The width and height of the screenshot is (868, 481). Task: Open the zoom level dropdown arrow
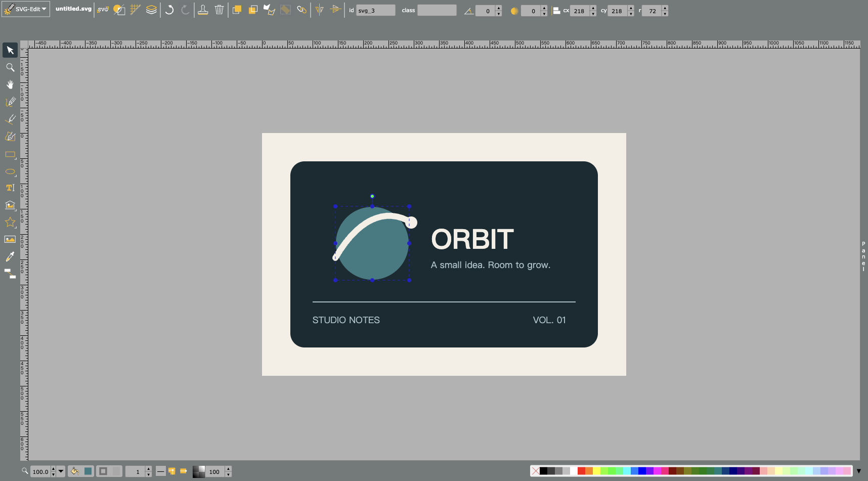pyautogui.click(x=61, y=471)
